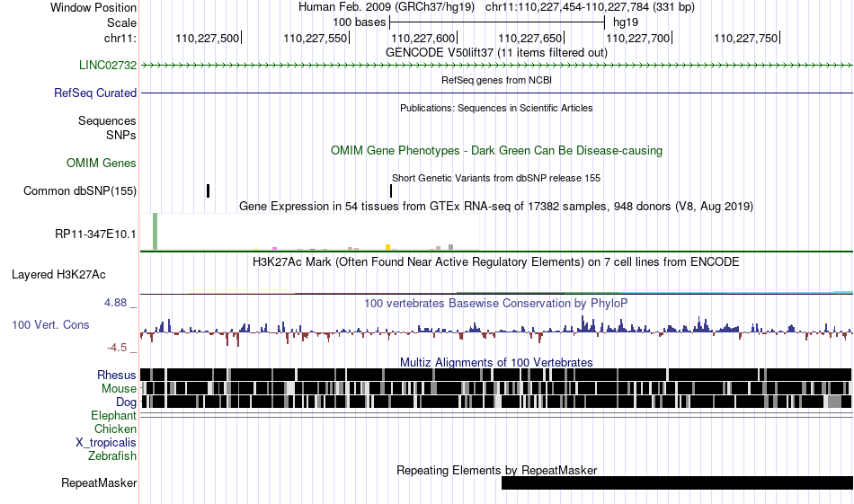The width and height of the screenshot is (854, 504).
Task: Click the 4.88 PhyloP upper scale value
Action: point(115,303)
